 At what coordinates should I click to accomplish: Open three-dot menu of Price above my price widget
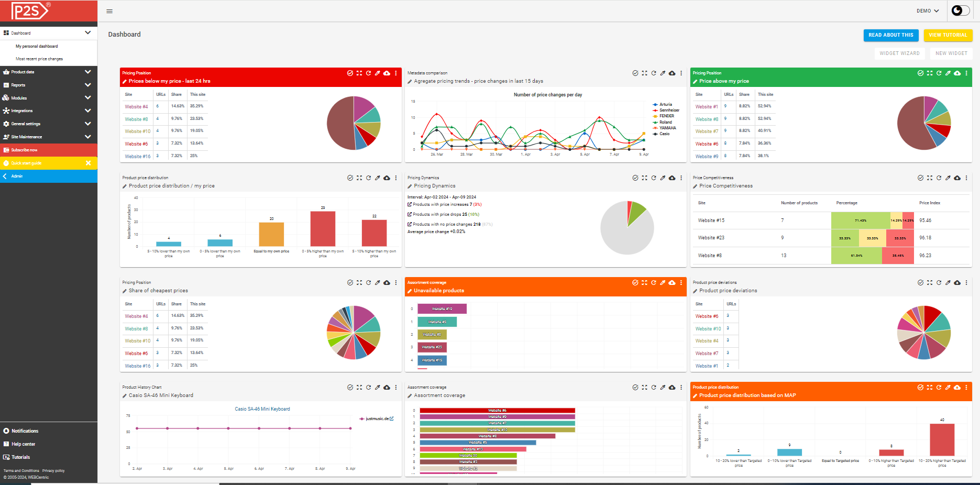966,73
